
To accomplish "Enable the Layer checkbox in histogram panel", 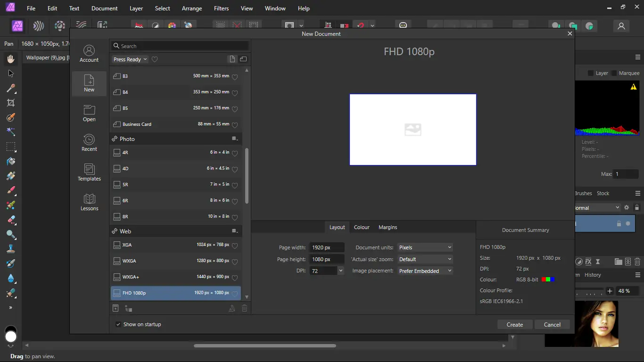I will [x=591, y=73].
